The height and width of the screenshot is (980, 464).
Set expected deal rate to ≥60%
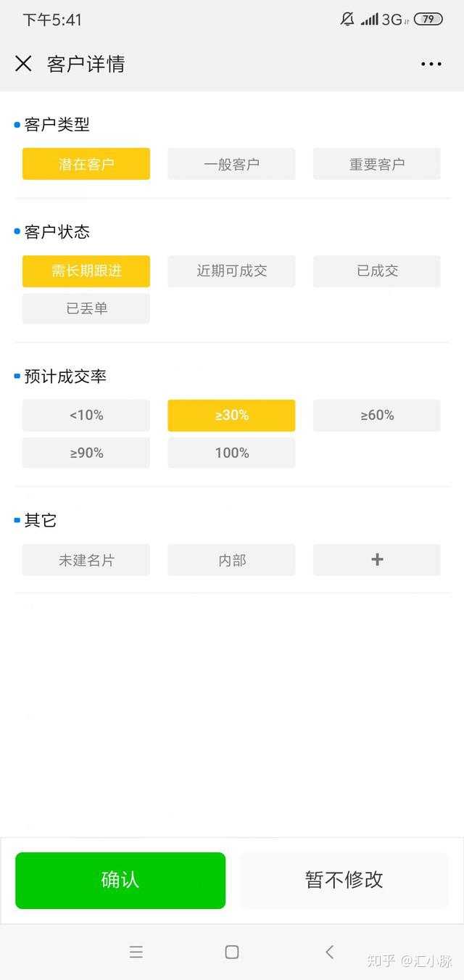click(x=376, y=415)
